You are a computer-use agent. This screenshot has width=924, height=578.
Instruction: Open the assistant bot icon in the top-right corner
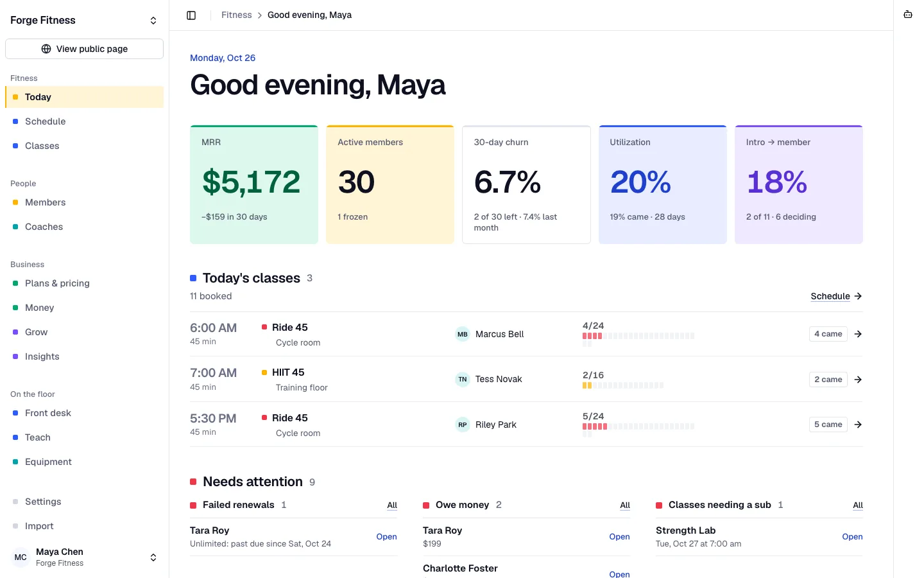[908, 15]
